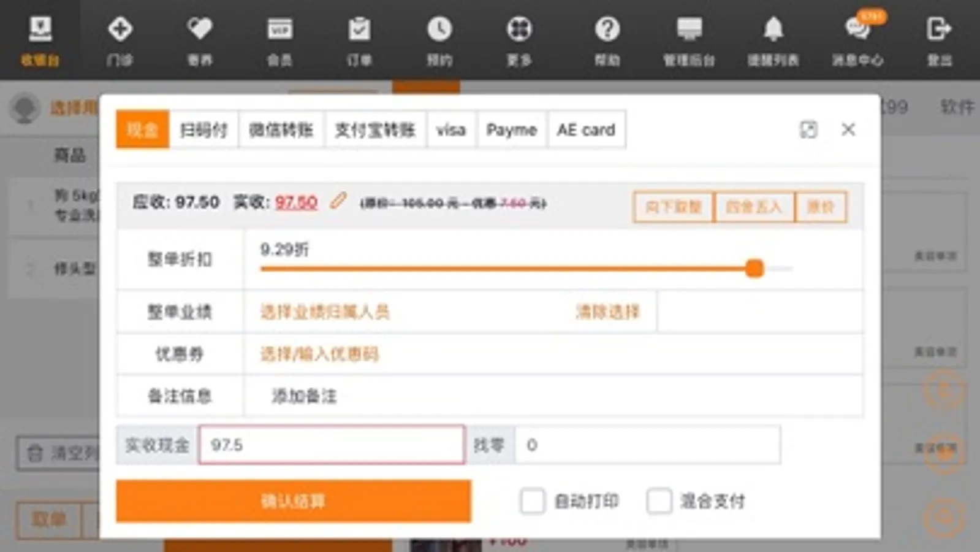Click the 四舍五入 rounding button

coord(754,207)
